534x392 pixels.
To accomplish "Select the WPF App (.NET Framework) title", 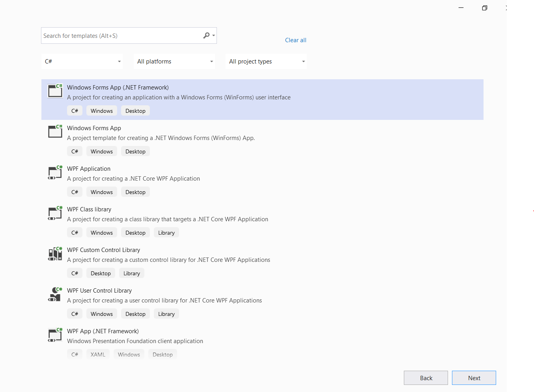I will coord(103,331).
